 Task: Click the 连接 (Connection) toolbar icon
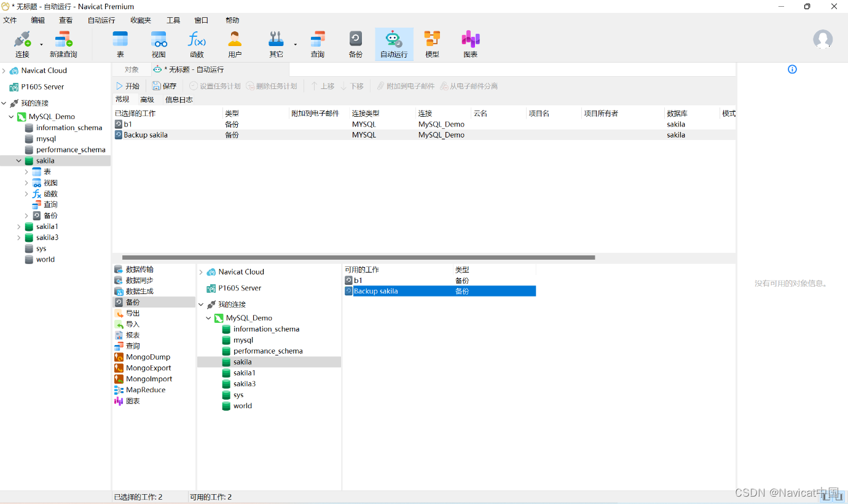click(x=22, y=44)
